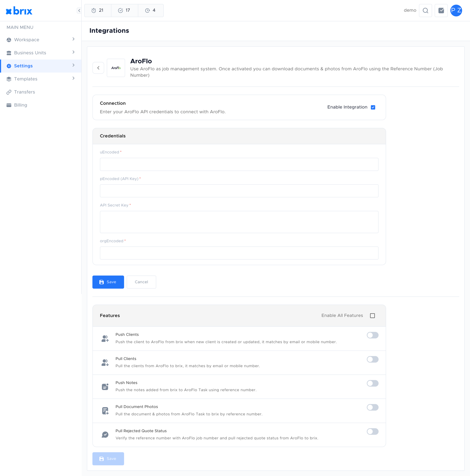The image size is (470, 476).
Task: Collapse the sidebar with the arrow button
Action: coord(79,10)
